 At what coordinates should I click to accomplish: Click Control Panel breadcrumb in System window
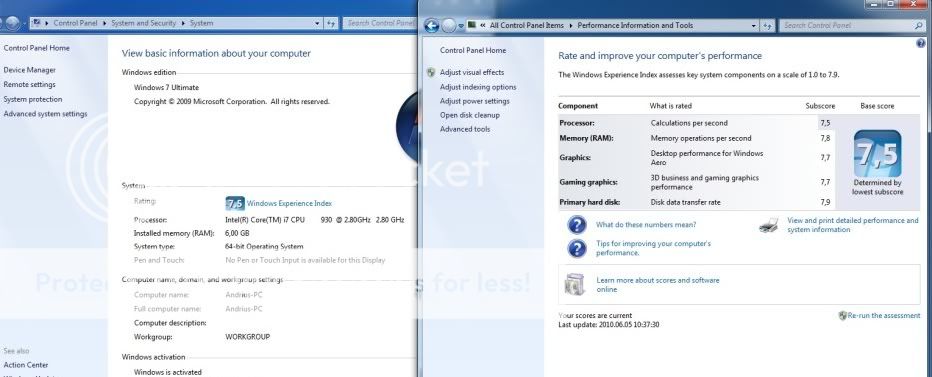pyautogui.click(x=74, y=23)
